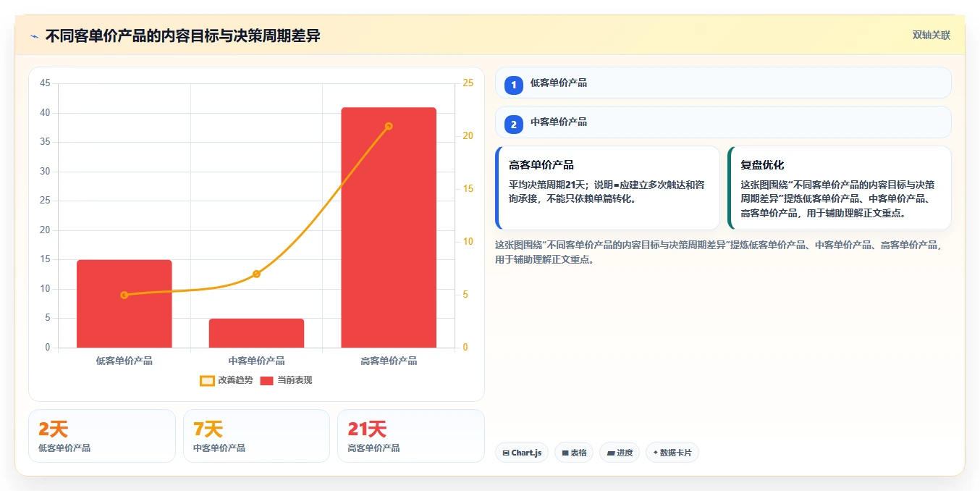The height and width of the screenshot is (491, 980).
Task: Open the 高客单价产品 detail card
Action: pyautogui.click(x=607, y=188)
